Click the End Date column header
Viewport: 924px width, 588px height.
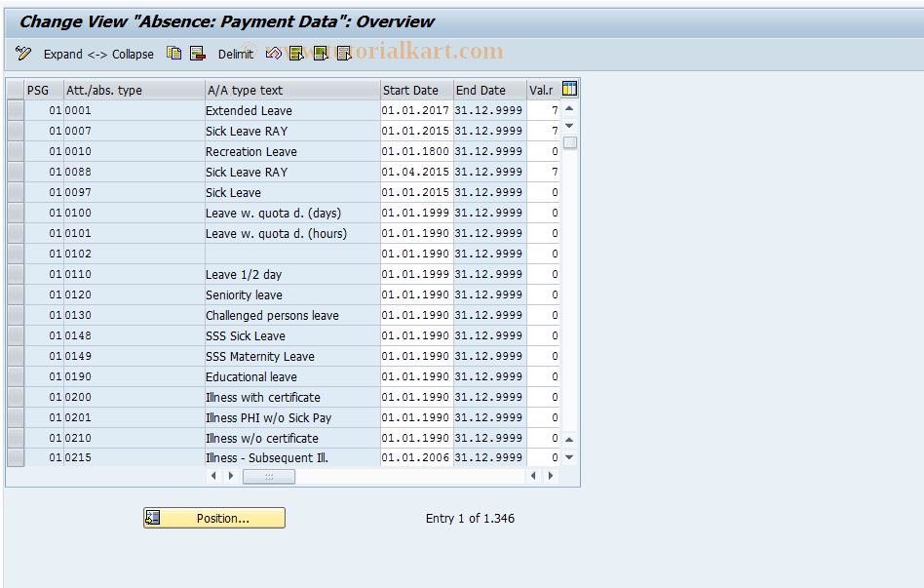click(489, 91)
